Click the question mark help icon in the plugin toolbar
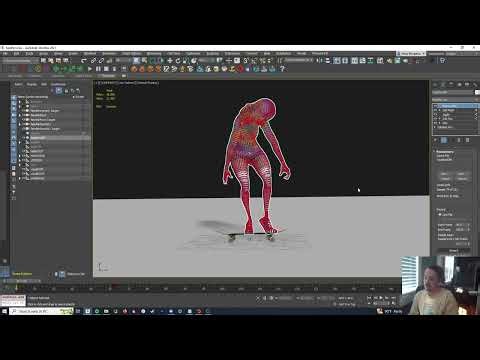This screenshot has height=360, width=480. pos(282,69)
